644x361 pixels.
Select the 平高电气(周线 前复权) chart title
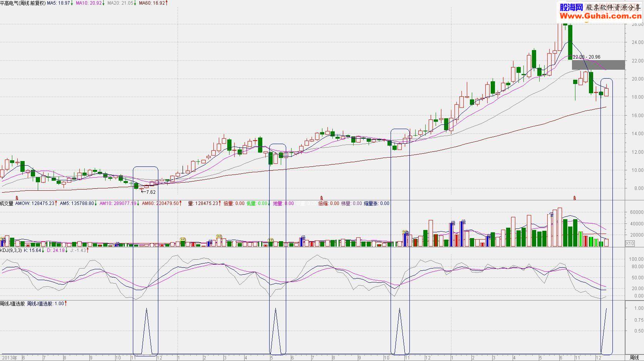[23, 3]
